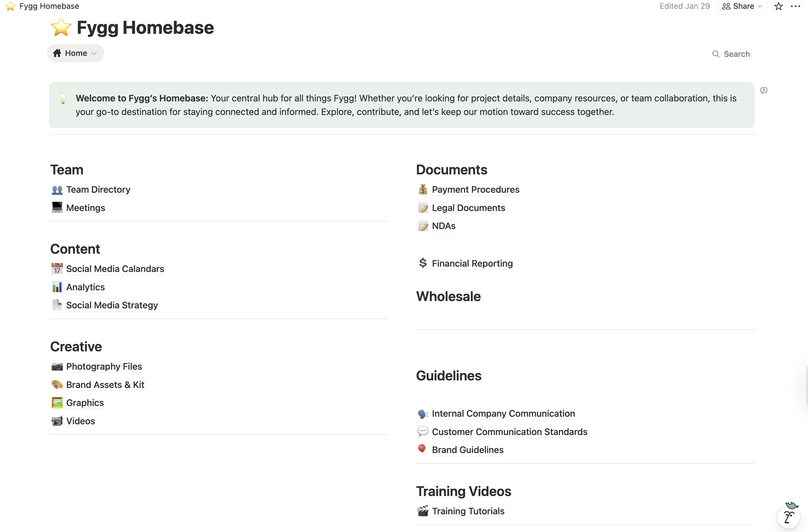Click the add comment icon beside callout
The height and width of the screenshot is (532, 808).
click(x=763, y=90)
